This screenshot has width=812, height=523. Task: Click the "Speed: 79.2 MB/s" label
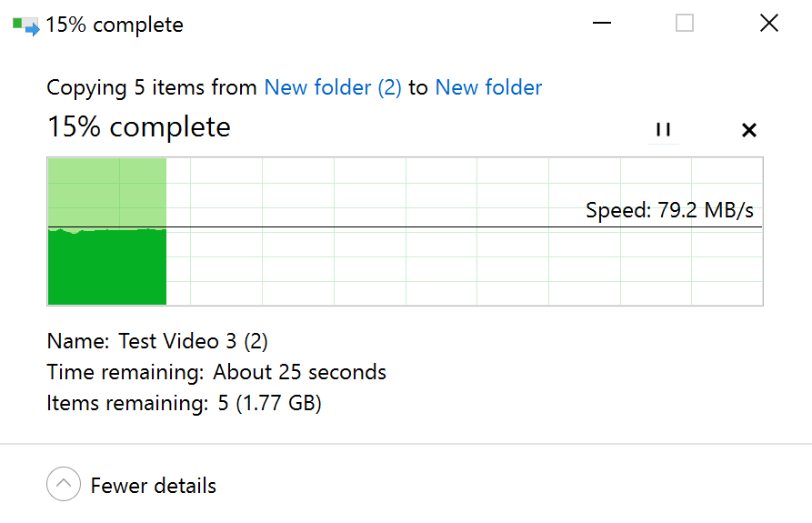tap(669, 211)
